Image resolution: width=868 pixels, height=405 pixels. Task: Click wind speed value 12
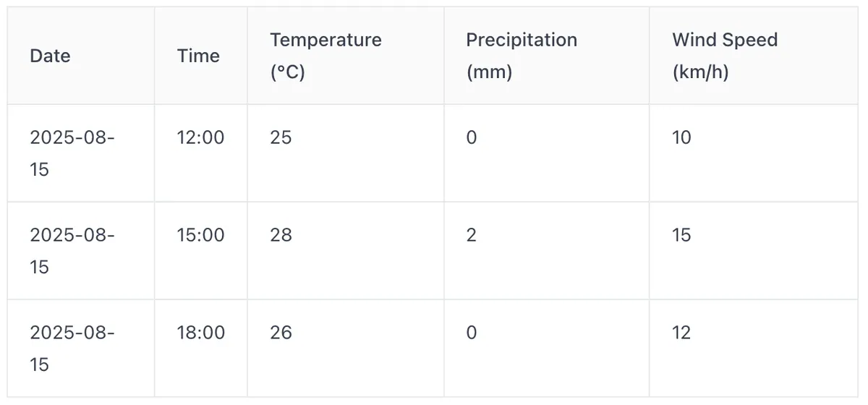click(681, 333)
